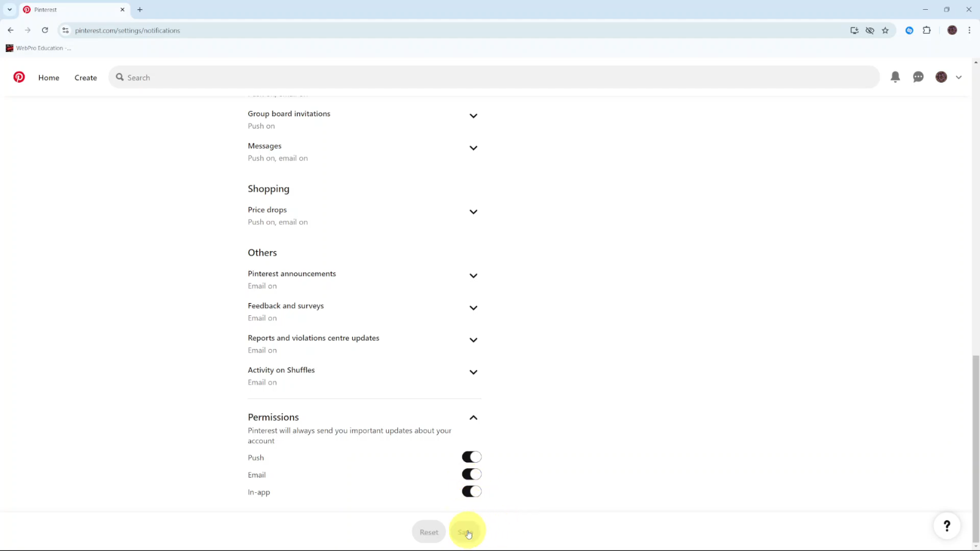Switch off the In-app permission toggle

[x=472, y=492]
